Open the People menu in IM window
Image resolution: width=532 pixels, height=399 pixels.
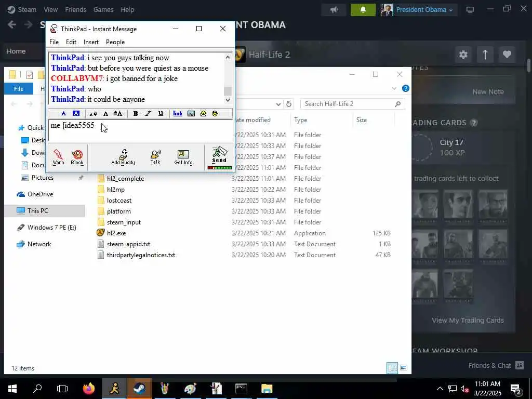click(x=115, y=42)
